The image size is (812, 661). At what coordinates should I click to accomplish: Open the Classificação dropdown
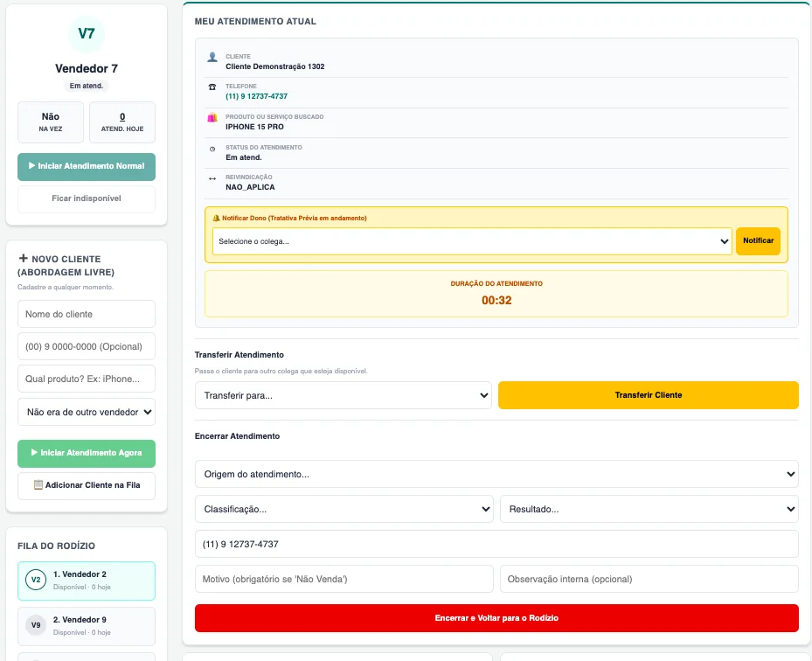click(344, 509)
